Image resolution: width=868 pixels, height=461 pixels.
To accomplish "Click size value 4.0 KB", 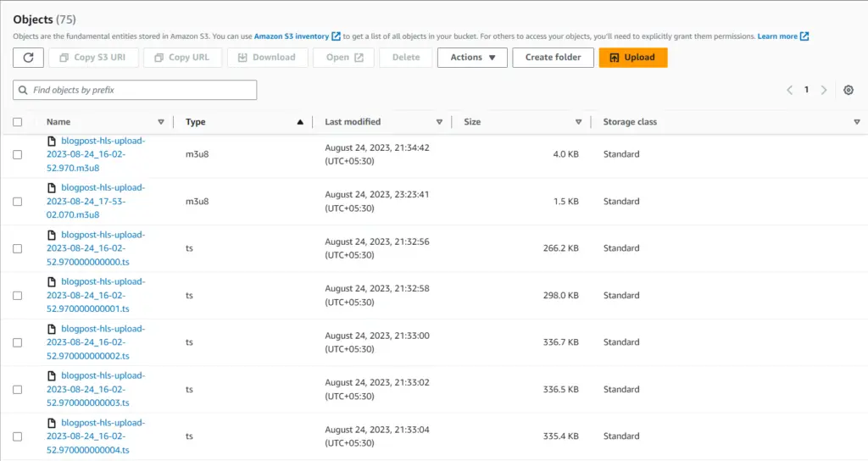I will pos(565,154).
